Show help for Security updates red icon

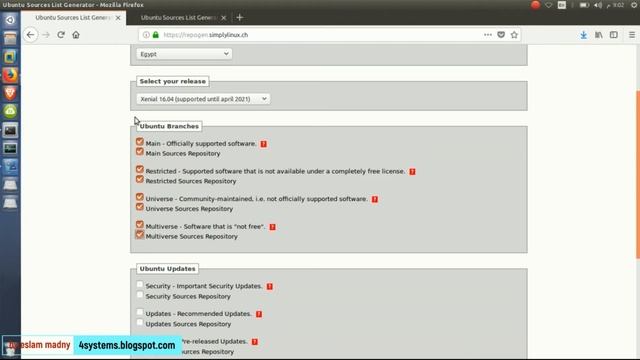pyautogui.click(x=269, y=287)
